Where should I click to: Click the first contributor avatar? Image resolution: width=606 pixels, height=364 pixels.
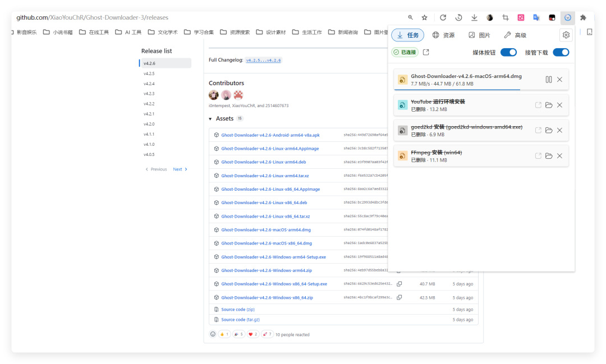pos(214,95)
